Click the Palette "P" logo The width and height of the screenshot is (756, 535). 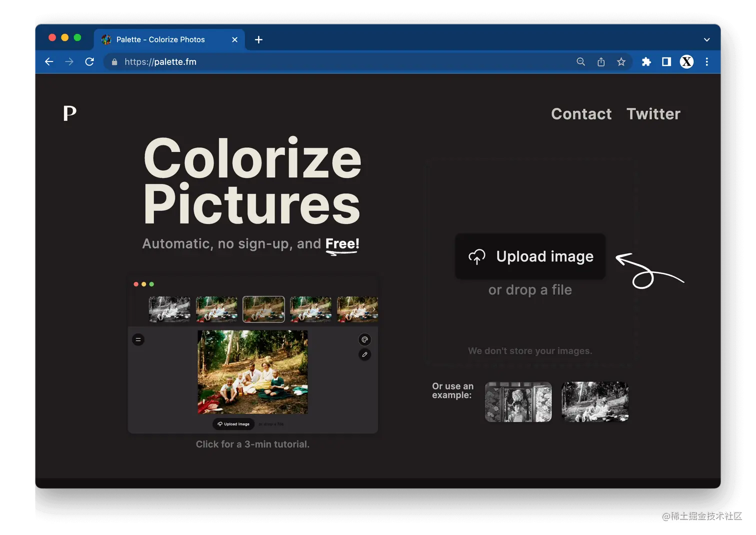69,113
